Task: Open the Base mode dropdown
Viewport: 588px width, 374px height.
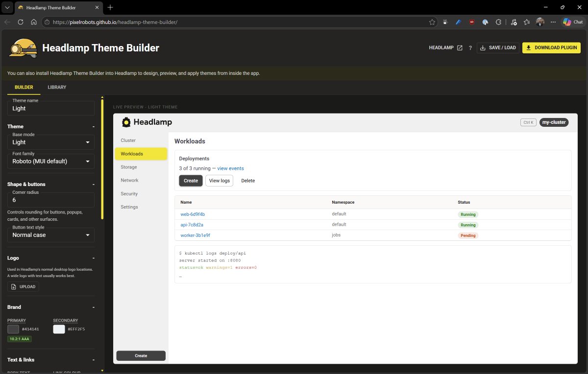Action: [x=51, y=142]
